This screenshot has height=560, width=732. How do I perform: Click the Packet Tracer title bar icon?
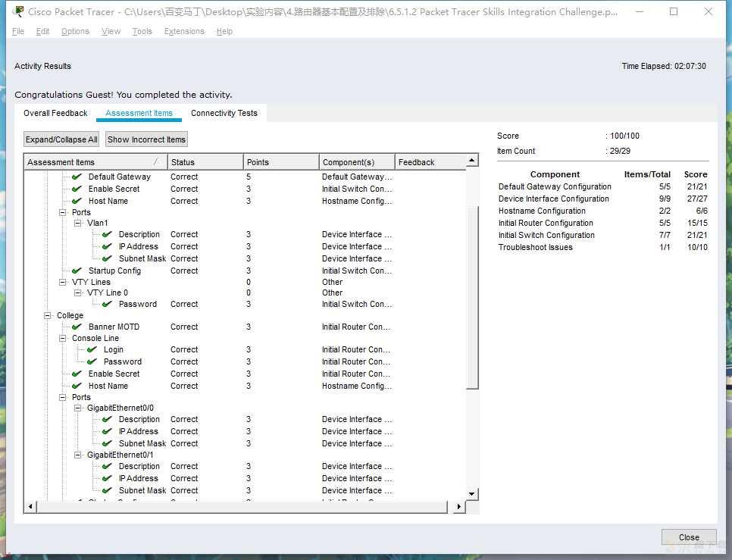(19, 11)
